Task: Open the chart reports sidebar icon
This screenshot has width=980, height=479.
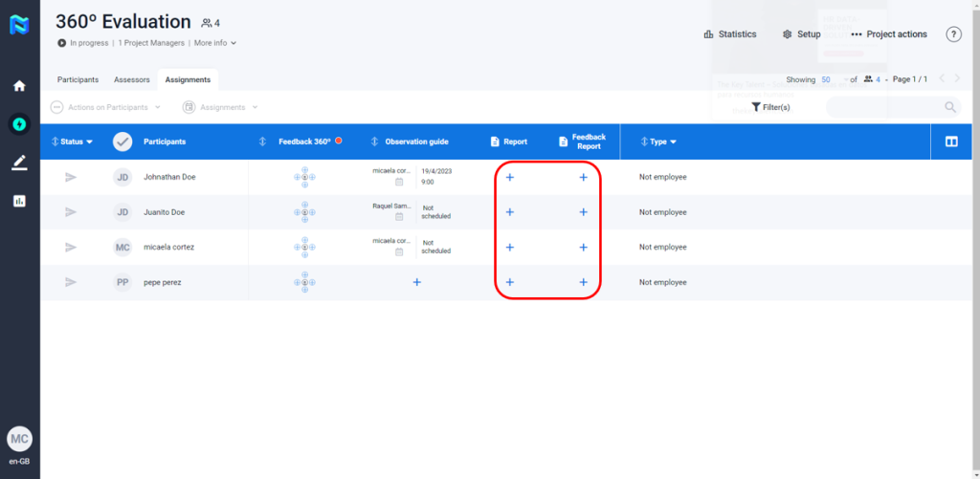Action: click(x=19, y=201)
